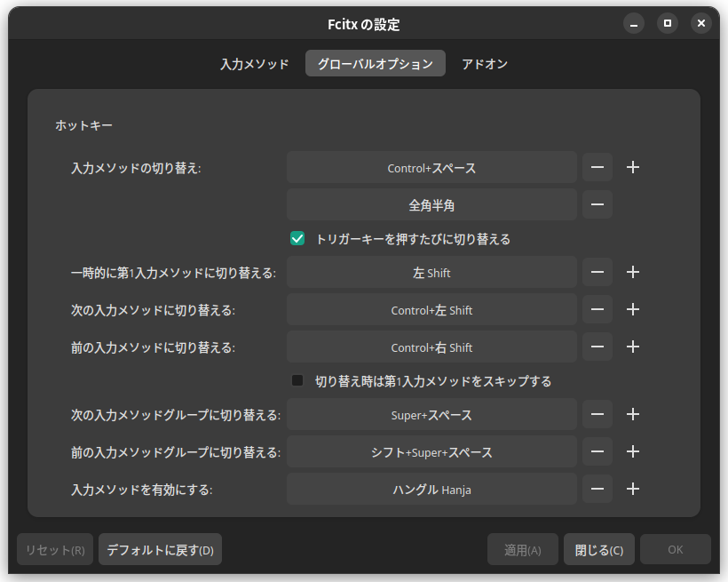This screenshot has height=582, width=728.
Task: Edit the シフト+Super+スペース key binding field
Action: 431,452
